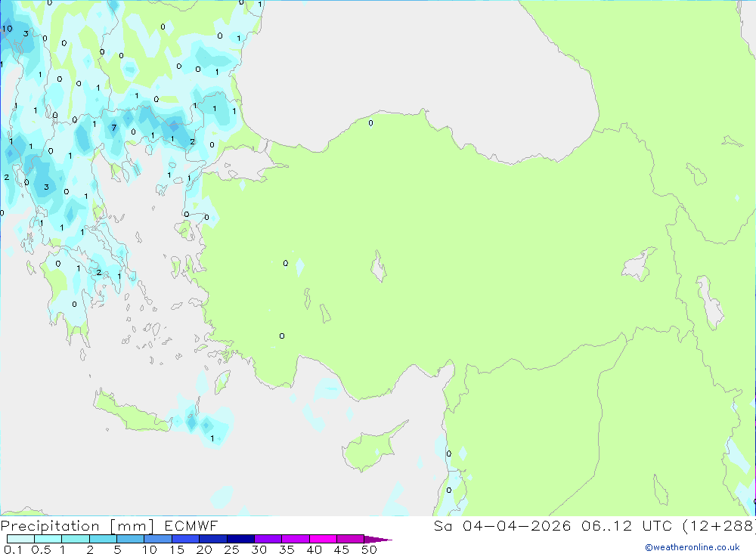Select the 15–20 mm legend color swatch

pyautogui.click(x=186, y=539)
